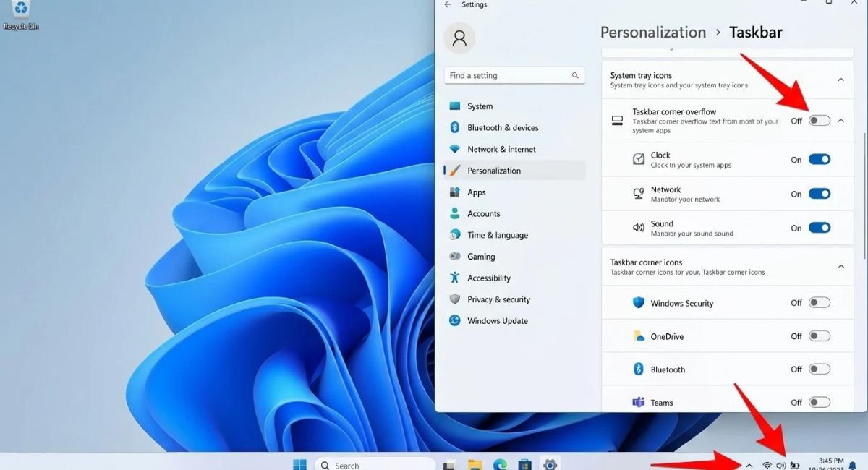This screenshot has width=868, height=470.
Task: Open File Explorer from the taskbar
Action: (x=475, y=465)
